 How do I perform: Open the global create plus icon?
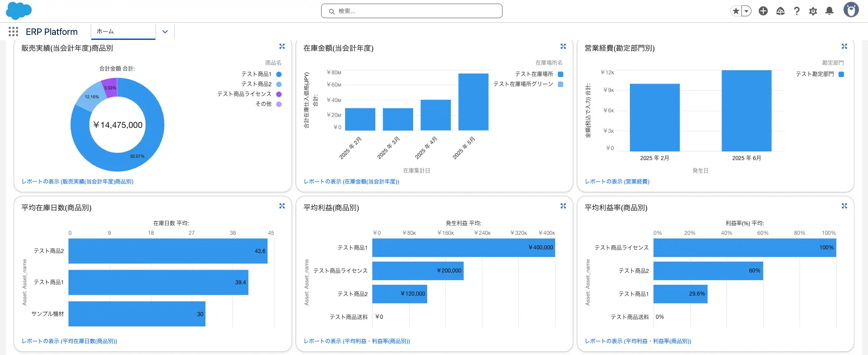click(763, 11)
